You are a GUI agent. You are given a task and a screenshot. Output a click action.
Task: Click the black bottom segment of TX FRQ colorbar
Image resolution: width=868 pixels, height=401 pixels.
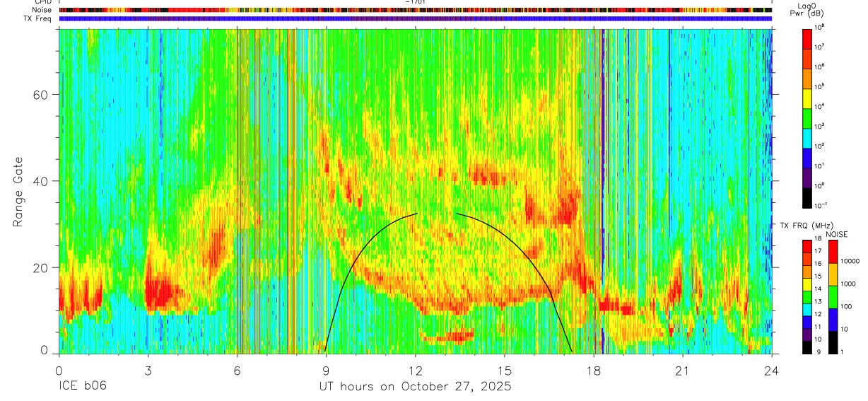point(807,347)
